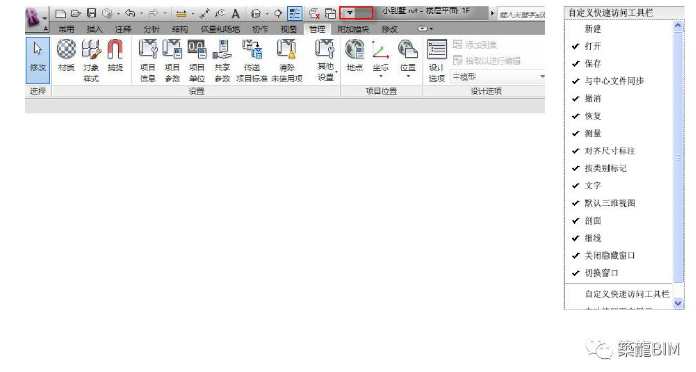
Task: Click 清除未使用项 (Purge Unused) broom icon
Action: [x=287, y=60]
